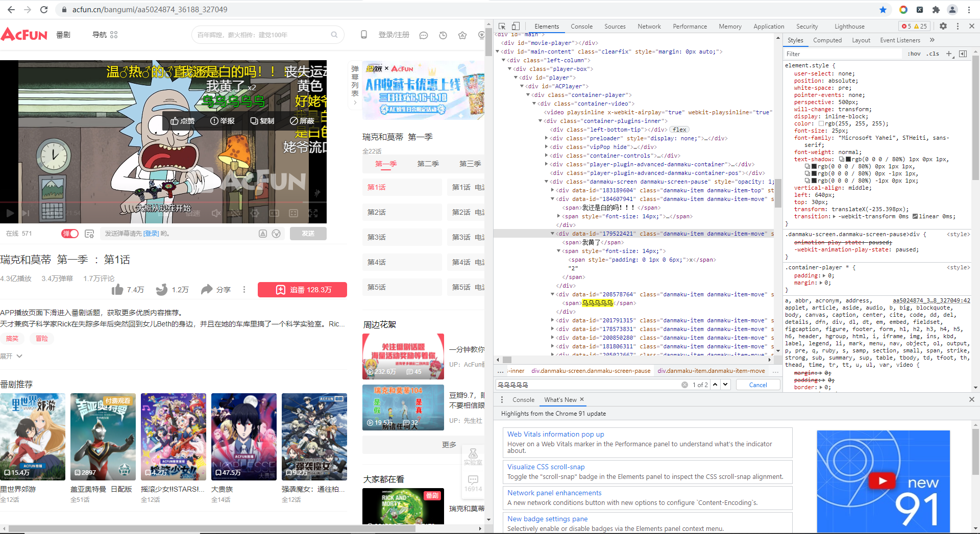Click the Styles Filter input field
This screenshot has width=980, height=534.
[842, 54]
